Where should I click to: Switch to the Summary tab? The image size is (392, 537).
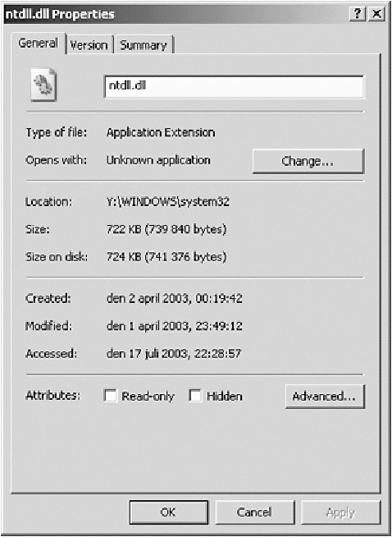tap(144, 45)
